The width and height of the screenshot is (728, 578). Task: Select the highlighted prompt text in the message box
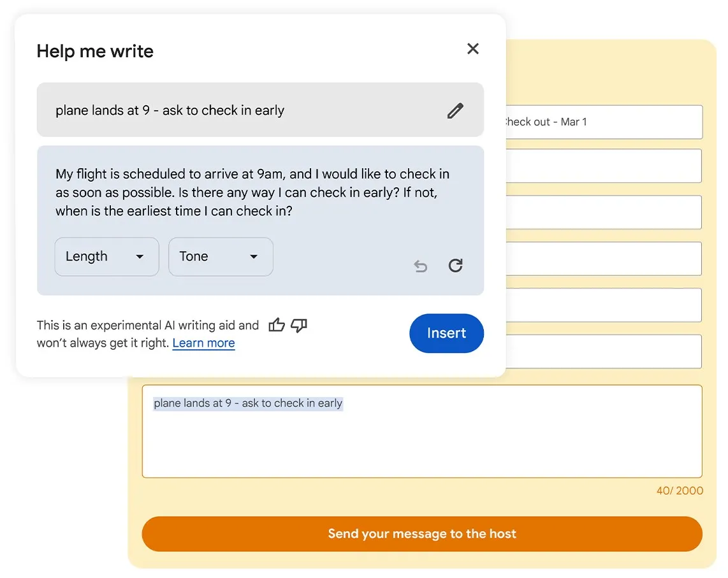[248, 403]
